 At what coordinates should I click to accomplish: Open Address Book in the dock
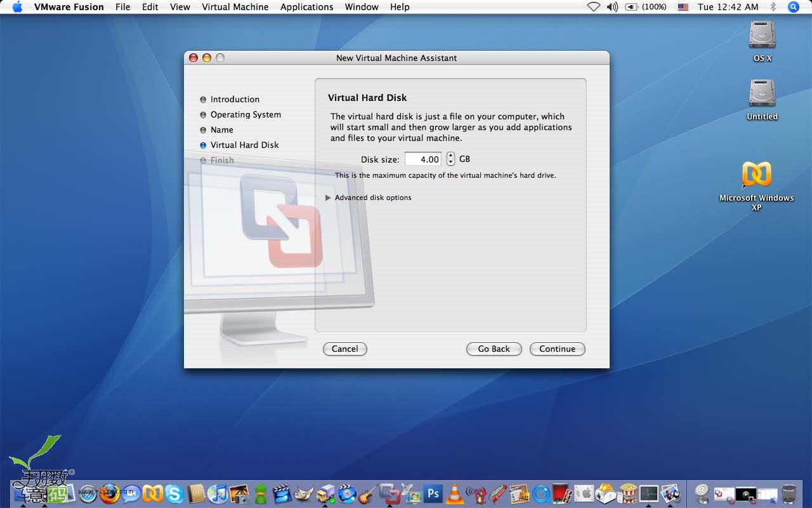(x=196, y=493)
